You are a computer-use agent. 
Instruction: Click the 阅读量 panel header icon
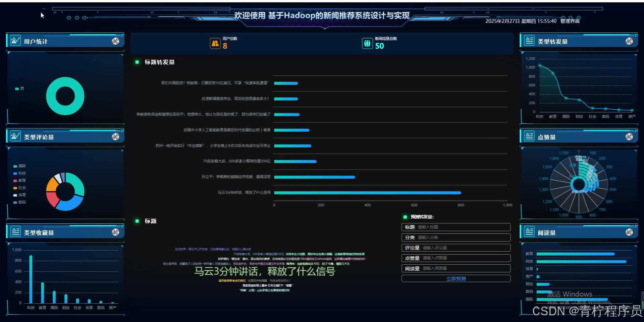(x=529, y=231)
